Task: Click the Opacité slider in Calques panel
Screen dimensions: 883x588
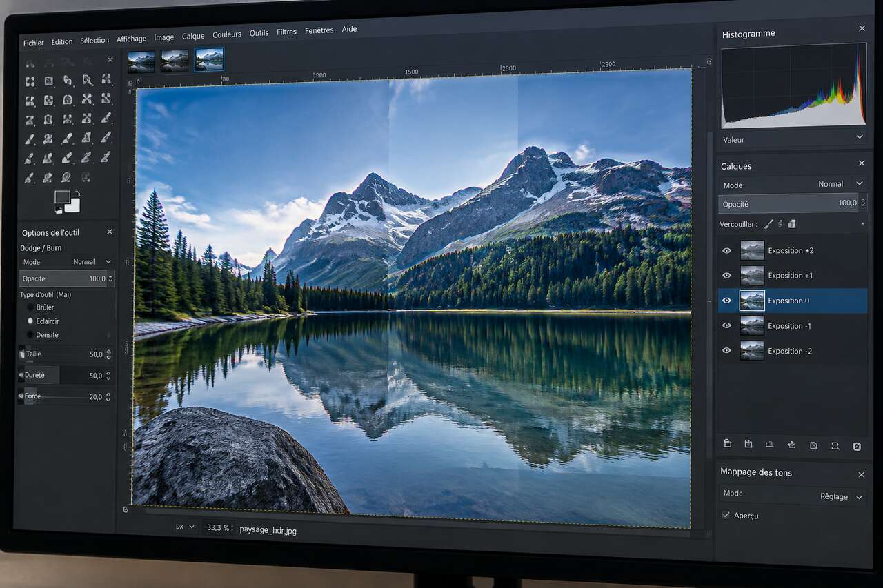Action: click(x=792, y=203)
